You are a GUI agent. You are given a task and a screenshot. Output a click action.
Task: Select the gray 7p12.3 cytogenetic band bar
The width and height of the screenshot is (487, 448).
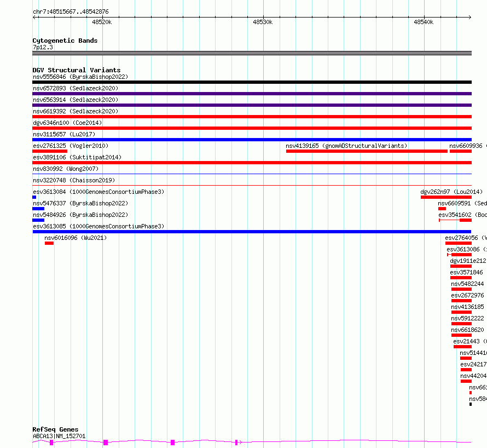pos(252,53)
